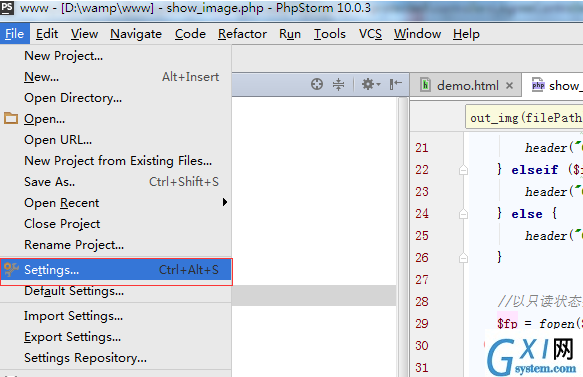Open the Help menu
The width and height of the screenshot is (583, 377).
click(466, 34)
